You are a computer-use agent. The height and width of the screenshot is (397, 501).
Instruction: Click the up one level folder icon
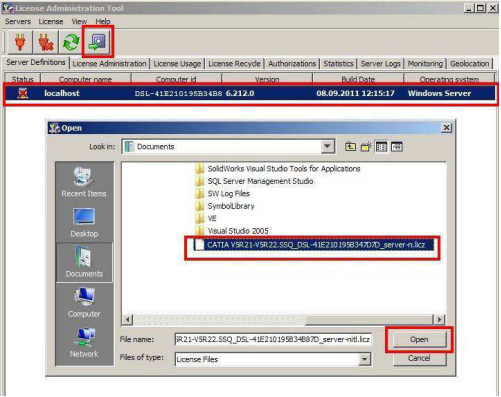[350, 147]
